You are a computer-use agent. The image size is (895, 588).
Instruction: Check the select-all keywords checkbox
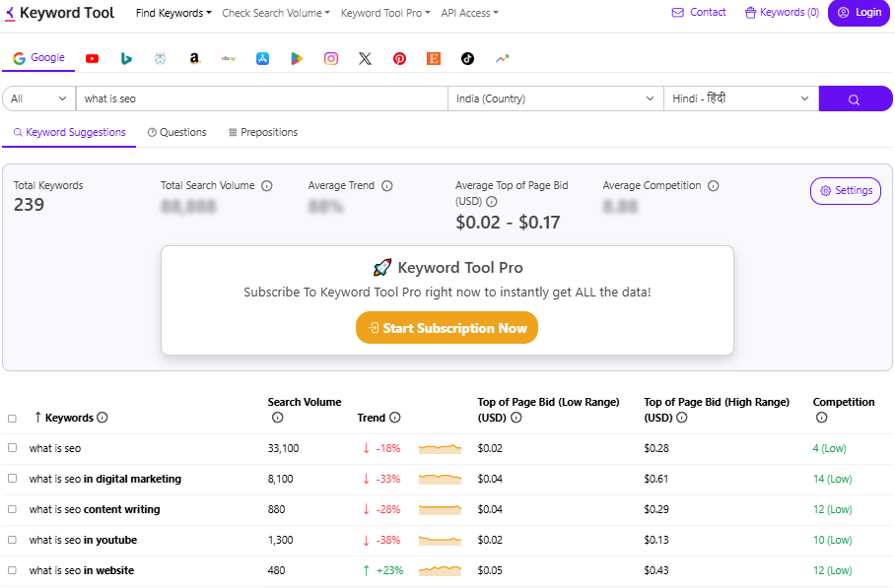(x=13, y=417)
